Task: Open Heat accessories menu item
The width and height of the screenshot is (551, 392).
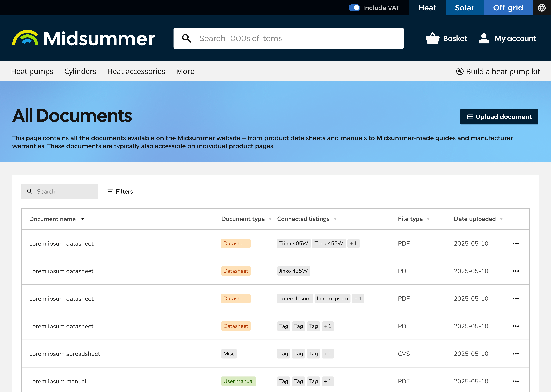Action: pyautogui.click(x=136, y=71)
